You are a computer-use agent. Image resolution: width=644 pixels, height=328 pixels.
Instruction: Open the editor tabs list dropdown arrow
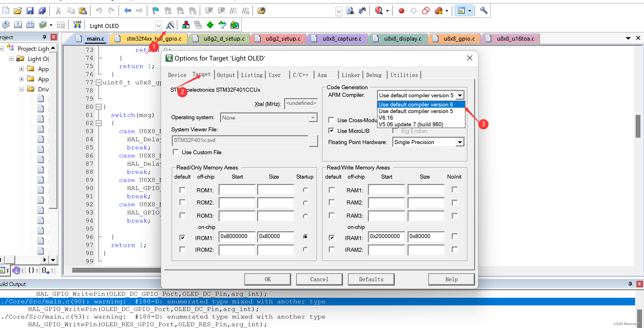pos(628,38)
